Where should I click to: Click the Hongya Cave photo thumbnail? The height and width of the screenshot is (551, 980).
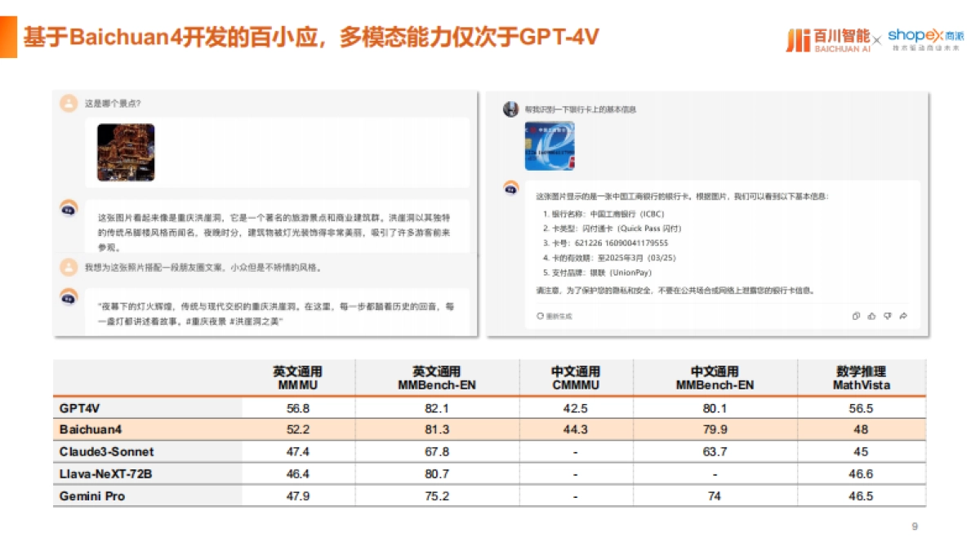(x=125, y=152)
